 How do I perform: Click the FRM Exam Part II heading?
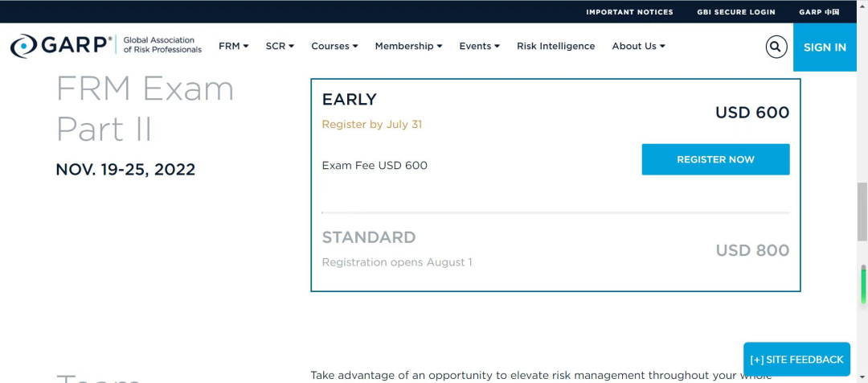(145, 109)
